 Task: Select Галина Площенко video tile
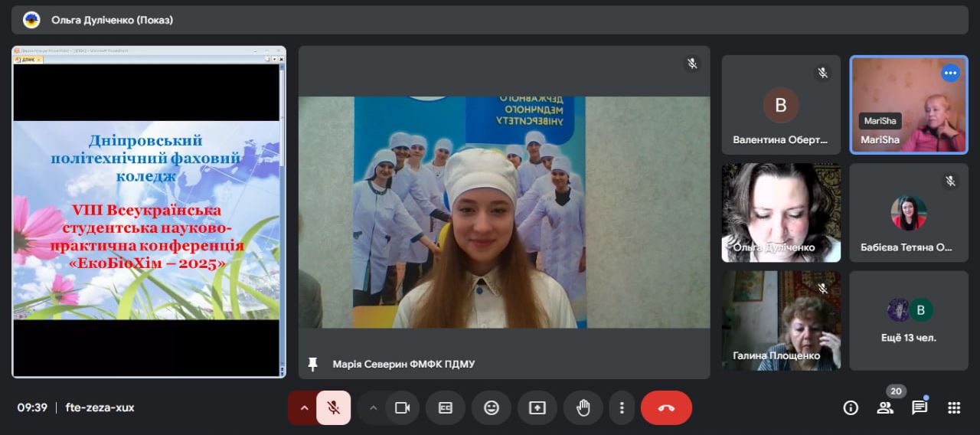781,320
